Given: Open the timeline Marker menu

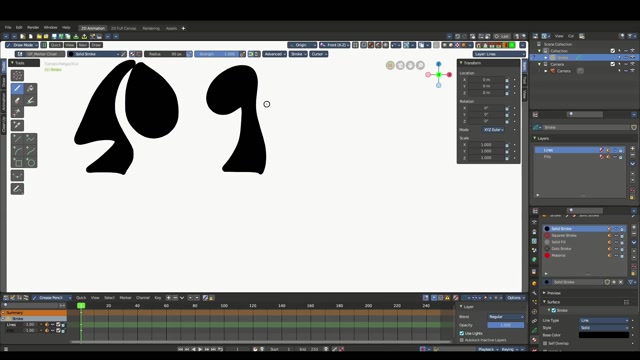Looking at the screenshot, I should coord(125,298).
